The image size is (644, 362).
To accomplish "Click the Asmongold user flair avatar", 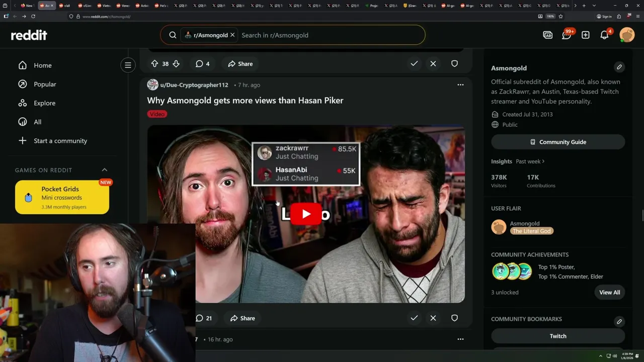I will [499, 227].
